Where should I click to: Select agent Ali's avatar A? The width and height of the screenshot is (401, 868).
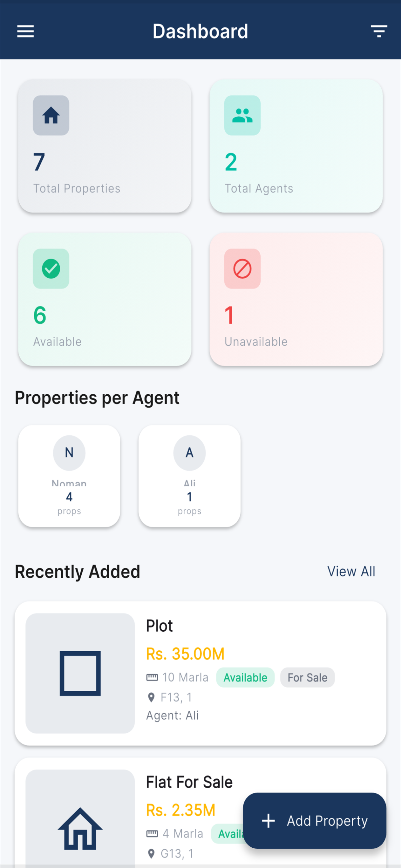point(189,453)
